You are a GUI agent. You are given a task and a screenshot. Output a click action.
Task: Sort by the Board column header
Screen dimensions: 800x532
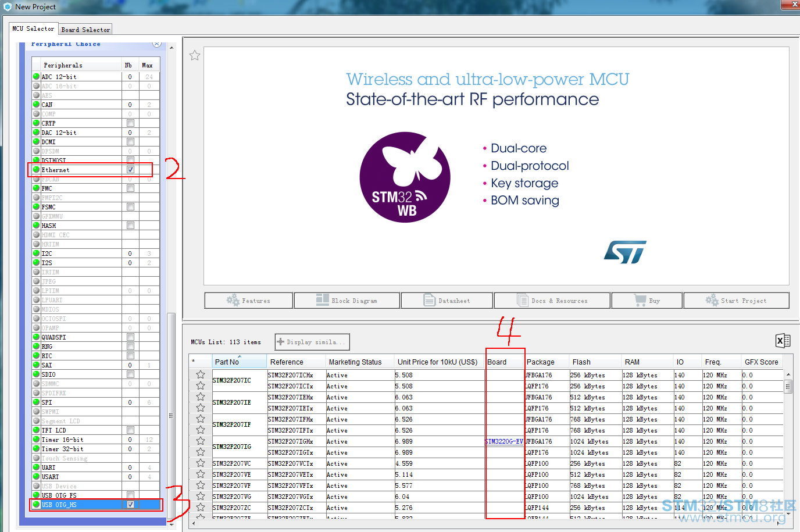pos(505,362)
